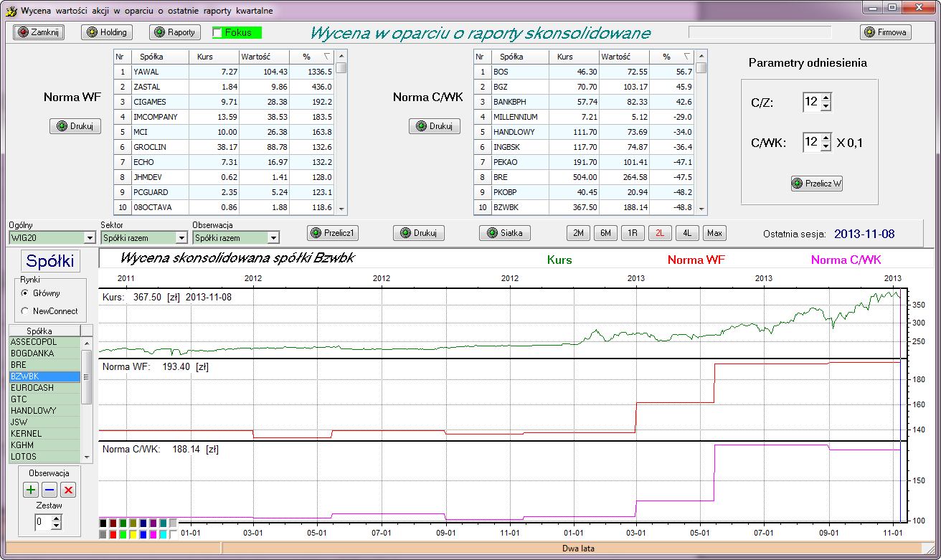
Task: Pick the yellow color swatch
Action: pos(133,534)
